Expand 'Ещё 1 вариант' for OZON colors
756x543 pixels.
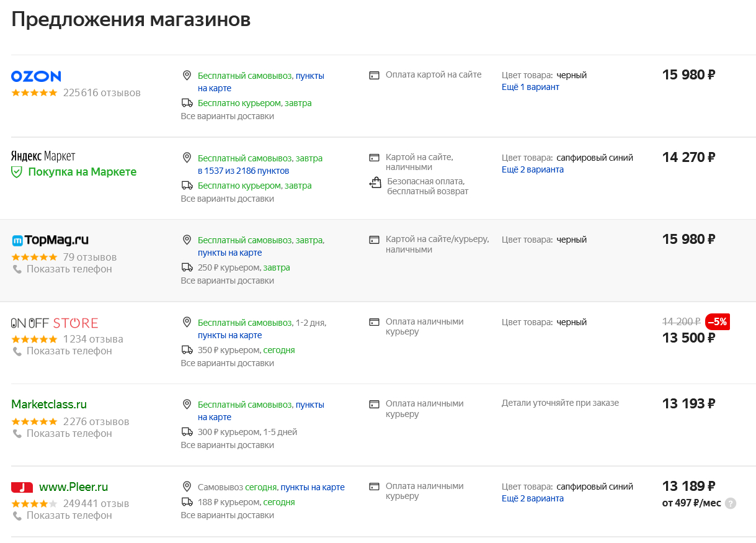pos(530,88)
